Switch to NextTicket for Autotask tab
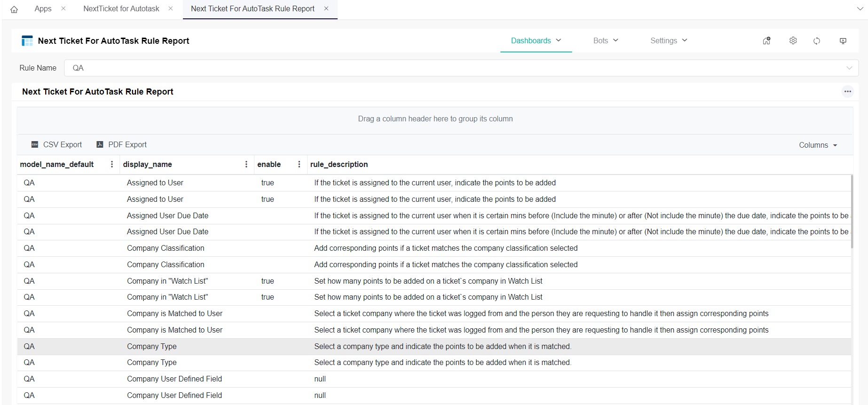Viewport: 868px width, 405px height. (x=121, y=8)
